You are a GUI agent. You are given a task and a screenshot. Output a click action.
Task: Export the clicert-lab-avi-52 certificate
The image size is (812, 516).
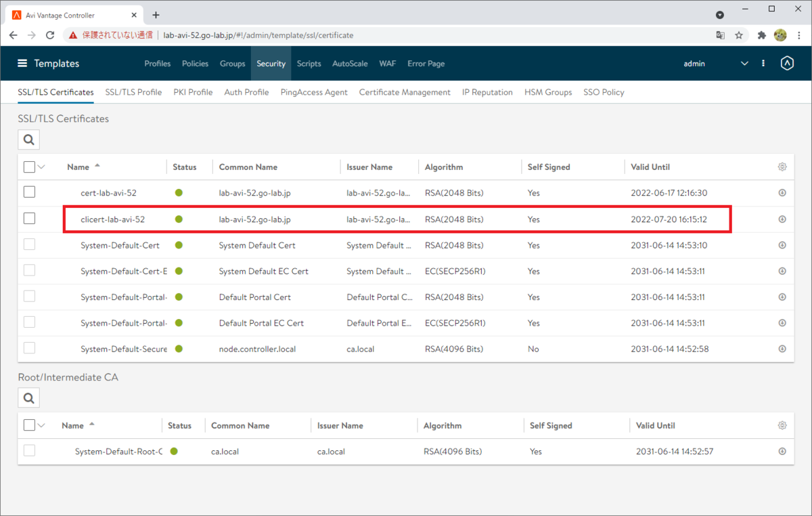tap(782, 219)
